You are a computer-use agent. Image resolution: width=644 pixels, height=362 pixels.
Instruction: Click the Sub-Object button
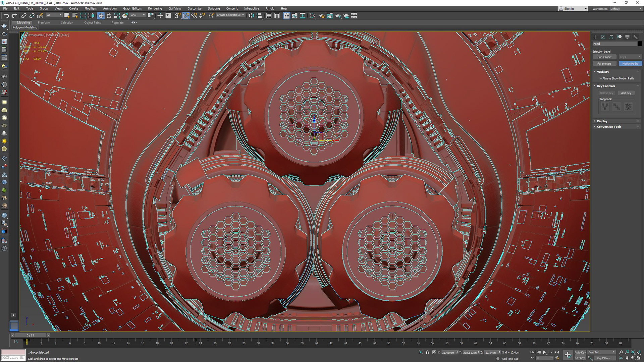[604, 57]
